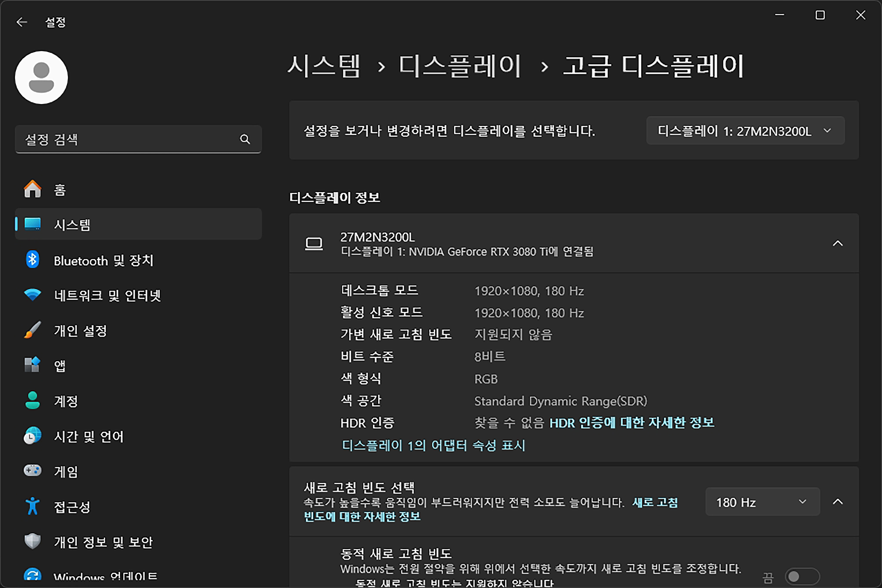Click the 접근성 accessibility icon

coord(33,506)
